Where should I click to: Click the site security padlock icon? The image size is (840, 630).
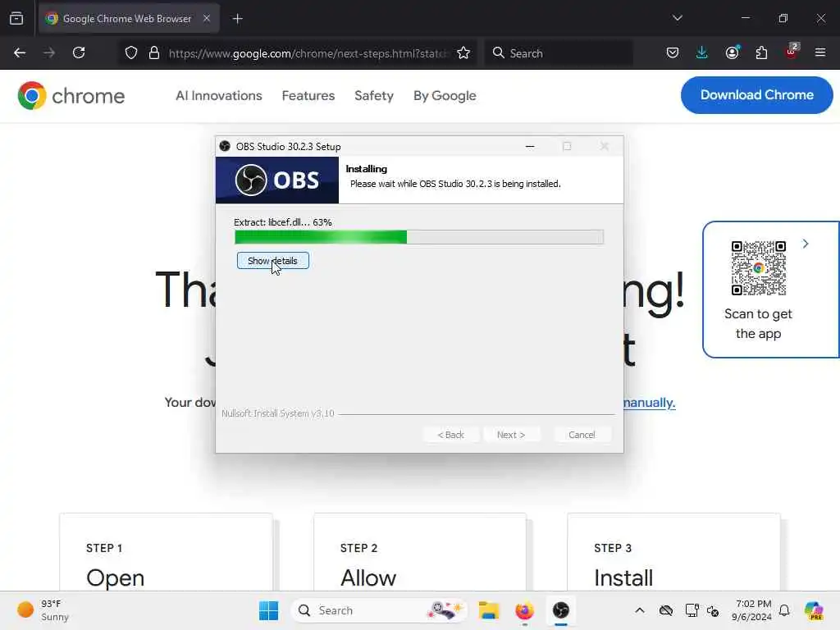coord(154,52)
